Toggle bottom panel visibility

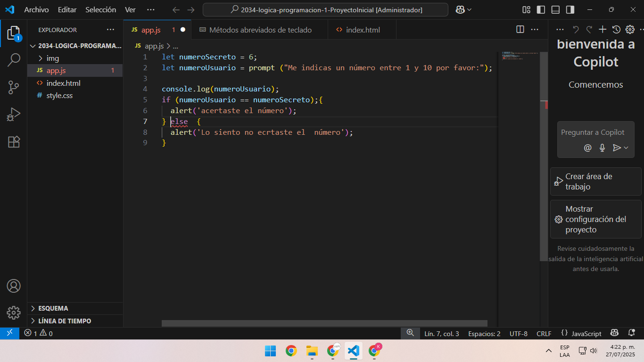point(555,9)
